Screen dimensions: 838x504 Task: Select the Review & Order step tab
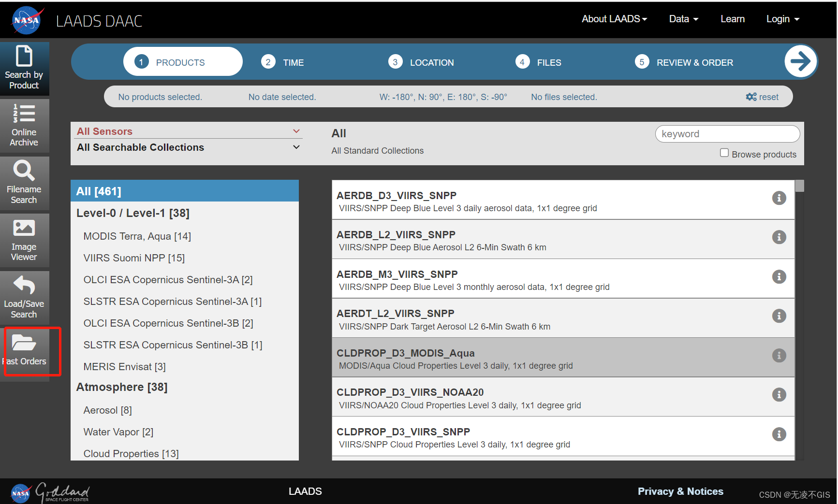click(x=684, y=62)
